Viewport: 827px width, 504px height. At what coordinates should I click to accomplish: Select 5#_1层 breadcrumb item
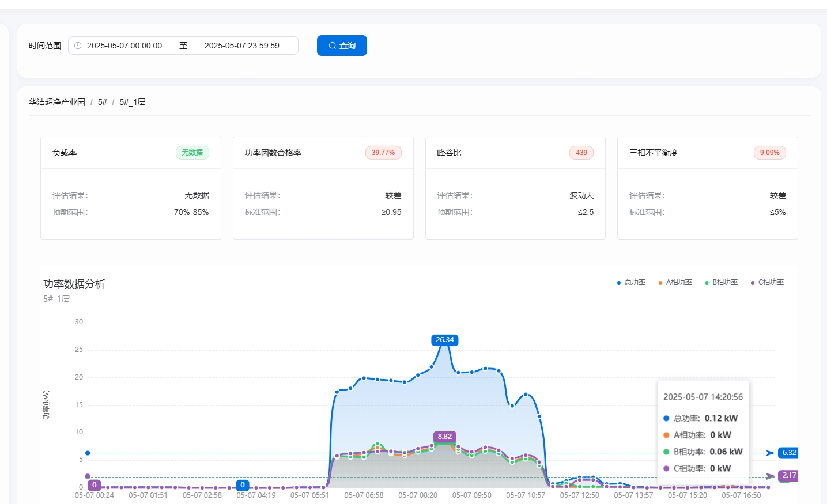(133, 102)
